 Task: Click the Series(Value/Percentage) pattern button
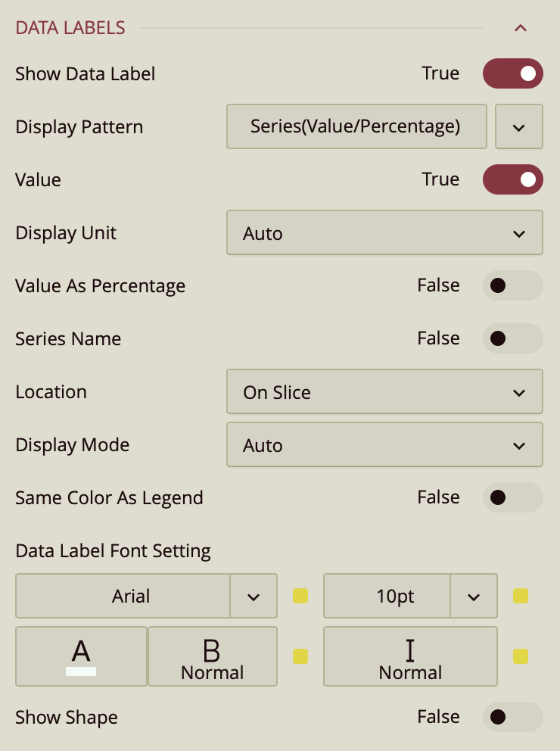pos(356,126)
